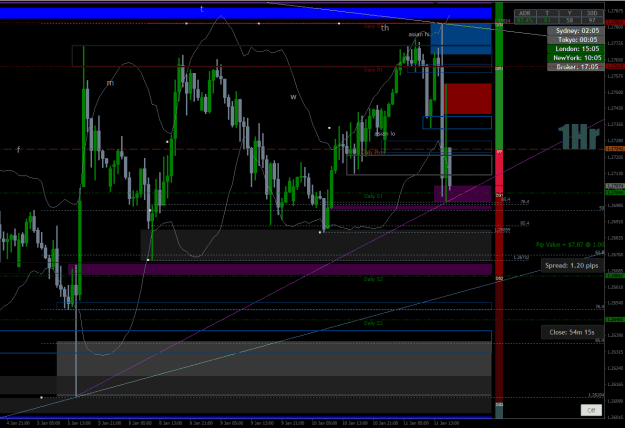Select the asian hi text label
The height and width of the screenshot is (428, 625).
419,34
